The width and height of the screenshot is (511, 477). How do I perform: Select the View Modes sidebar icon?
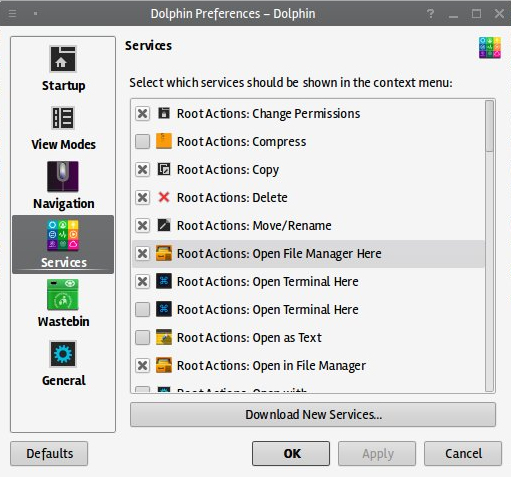click(63, 118)
